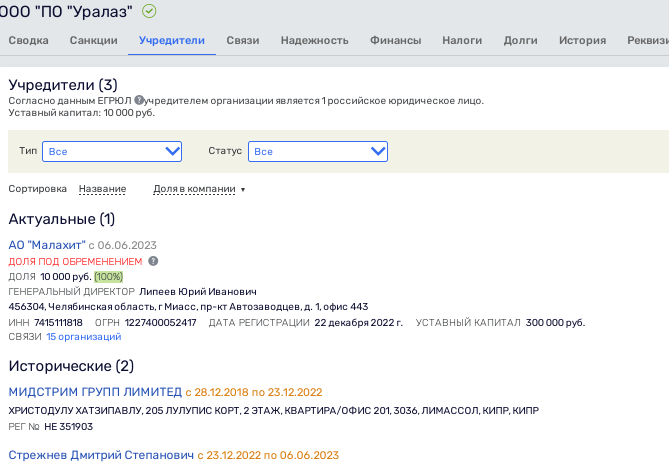669x468 pixels.
Task: Click the Миасс address line
Action: [x=188, y=307]
